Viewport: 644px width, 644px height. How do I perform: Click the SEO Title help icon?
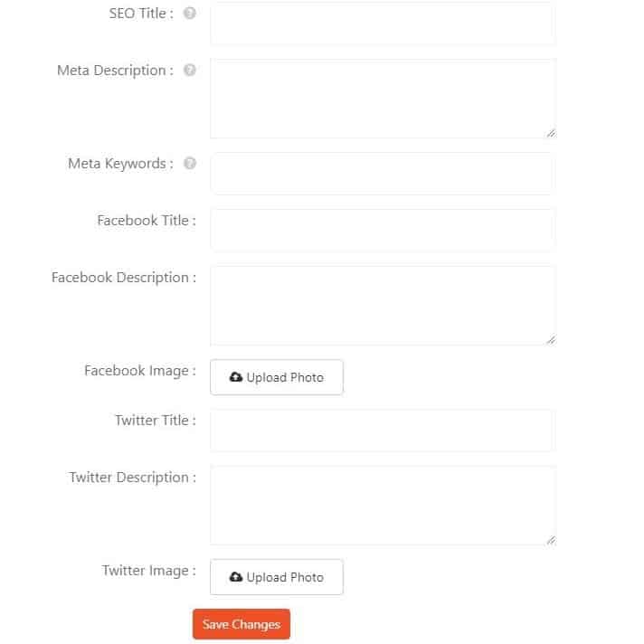coord(189,14)
